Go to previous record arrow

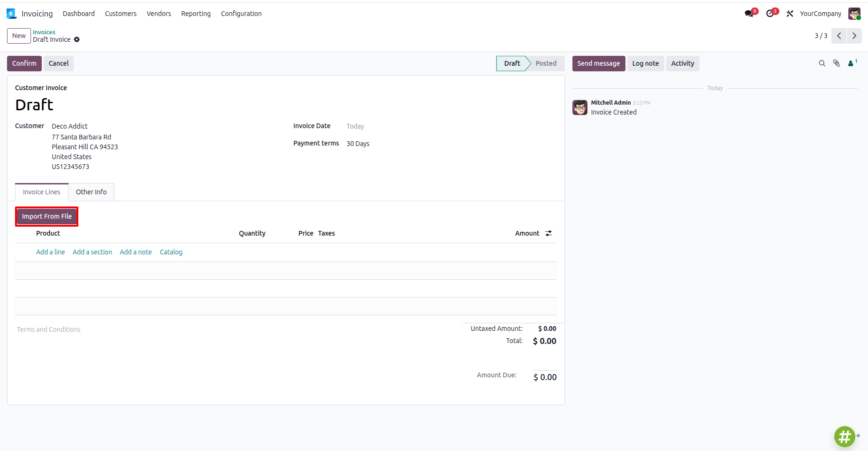tap(839, 36)
